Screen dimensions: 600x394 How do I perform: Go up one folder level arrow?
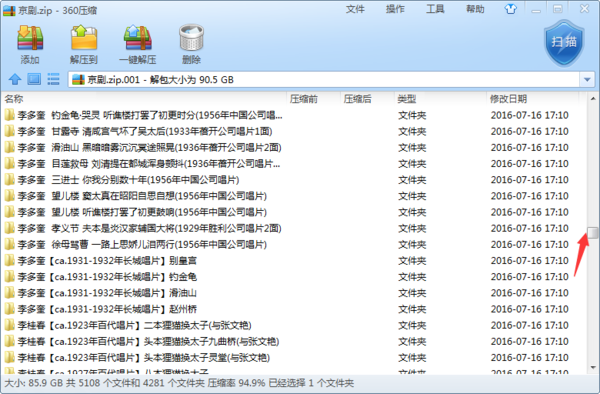[x=15, y=79]
